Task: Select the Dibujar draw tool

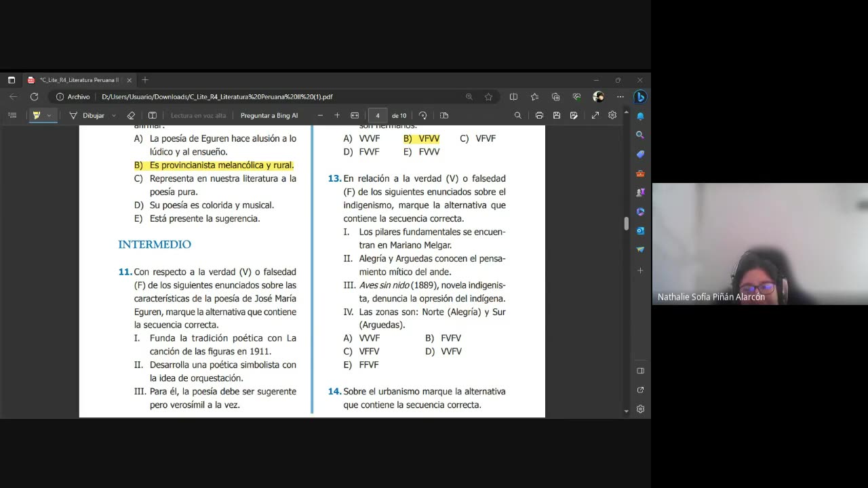Action: point(87,115)
